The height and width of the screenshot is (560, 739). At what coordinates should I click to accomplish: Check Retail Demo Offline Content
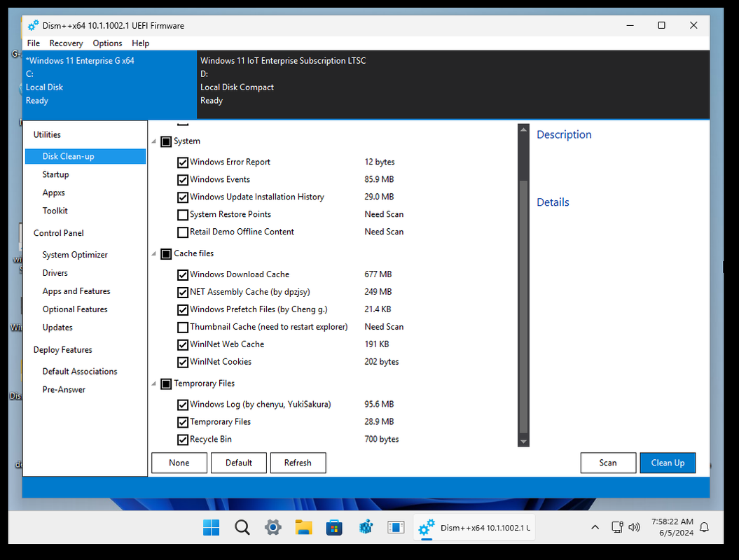183,232
